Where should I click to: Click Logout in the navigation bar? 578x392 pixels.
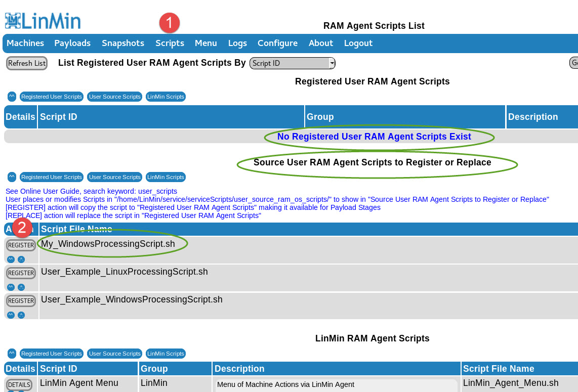pyautogui.click(x=358, y=43)
